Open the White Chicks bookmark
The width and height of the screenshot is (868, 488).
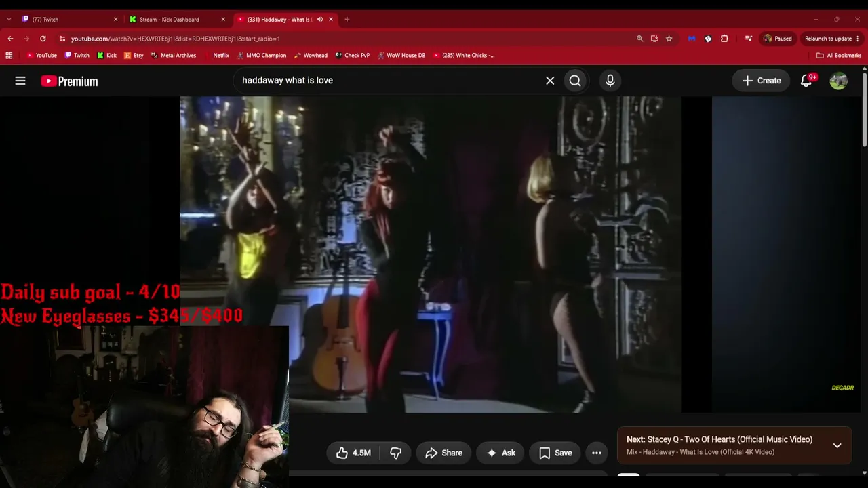464,56
